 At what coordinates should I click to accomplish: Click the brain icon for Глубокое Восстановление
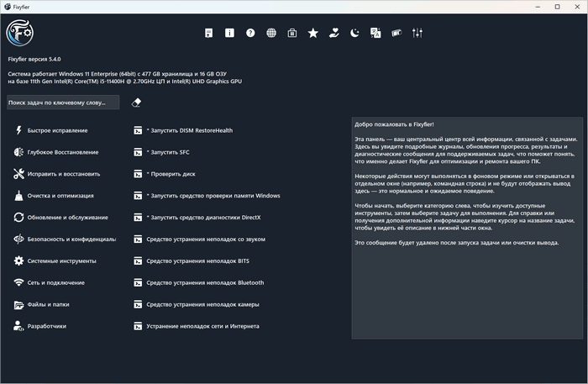(x=18, y=152)
